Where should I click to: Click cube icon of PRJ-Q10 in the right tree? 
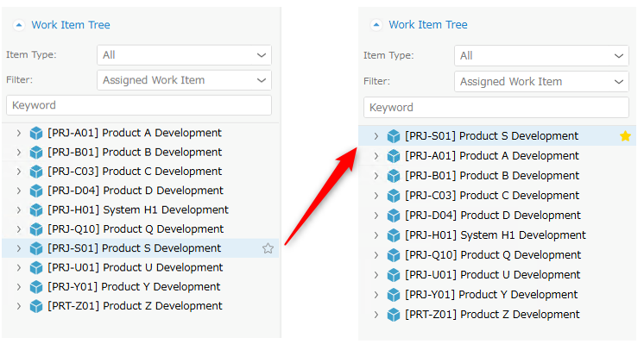point(394,255)
